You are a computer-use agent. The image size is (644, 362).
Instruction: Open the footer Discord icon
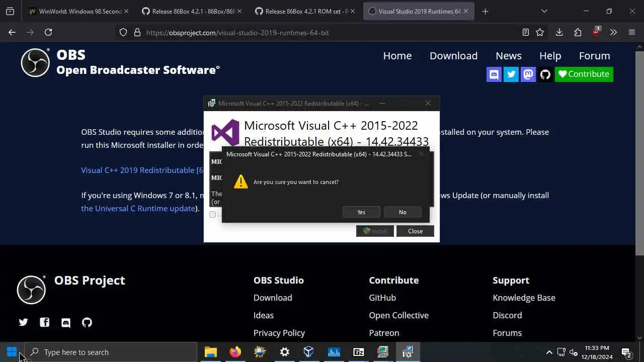point(66,322)
